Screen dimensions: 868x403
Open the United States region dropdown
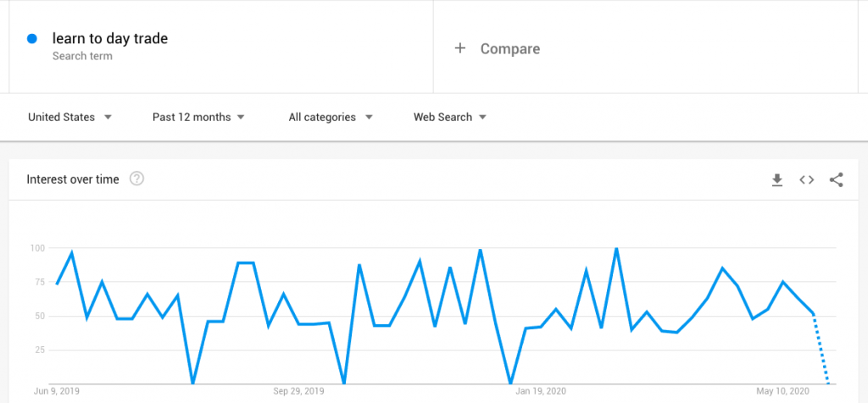click(70, 117)
